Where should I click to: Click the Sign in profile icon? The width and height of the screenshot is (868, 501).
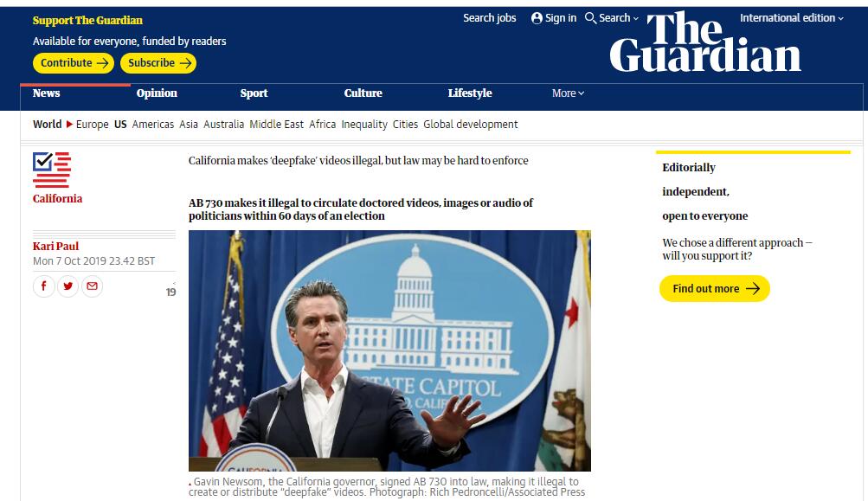point(537,18)
